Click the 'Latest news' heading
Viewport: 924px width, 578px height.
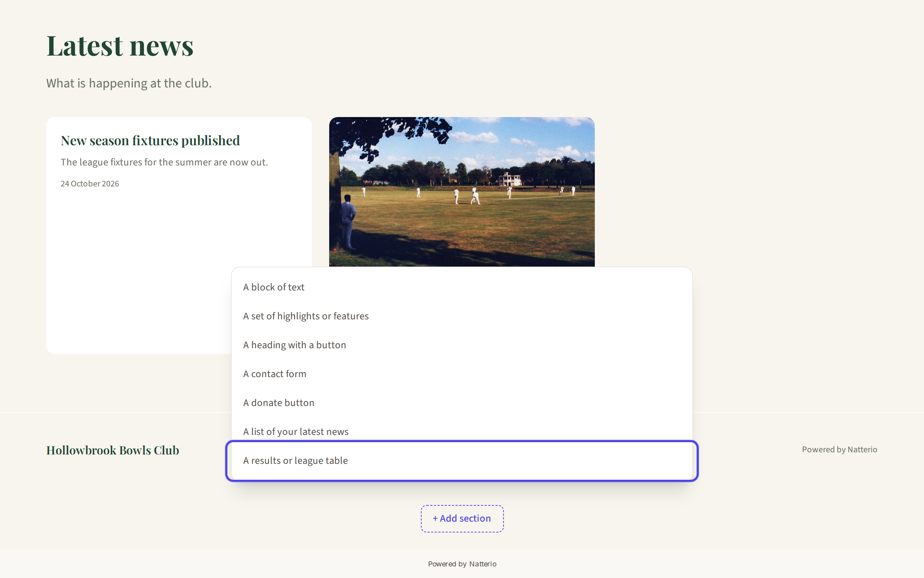click(x=120, y=46)
